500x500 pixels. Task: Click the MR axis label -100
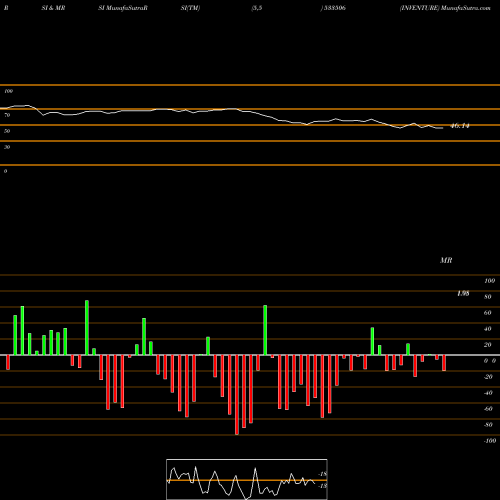click(489, 441)
